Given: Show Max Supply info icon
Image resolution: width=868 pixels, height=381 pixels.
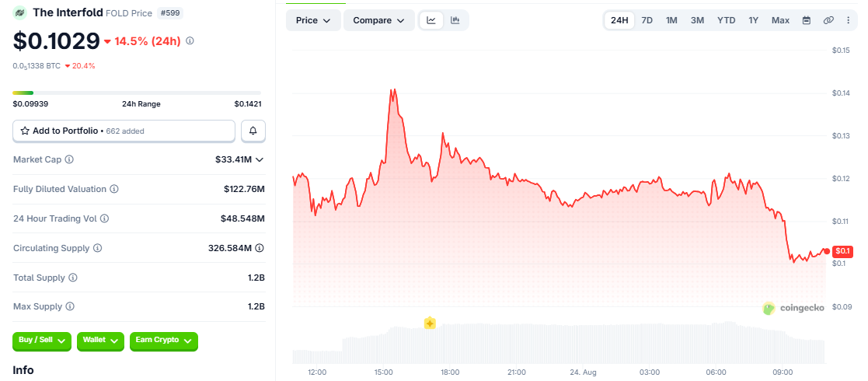Looking at the screenshot, I should coord(70,306).
